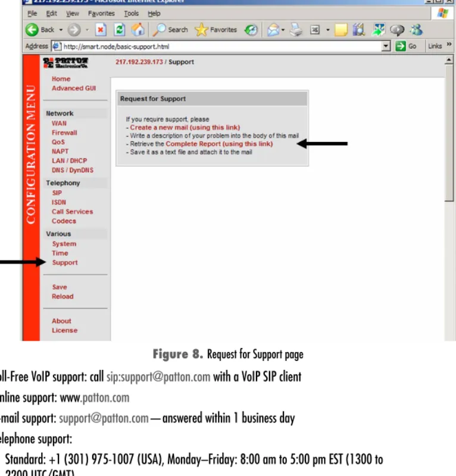The width and height of the screenshot is (456, 476).
Task: Open the Help menu
Action: [154, 13]
